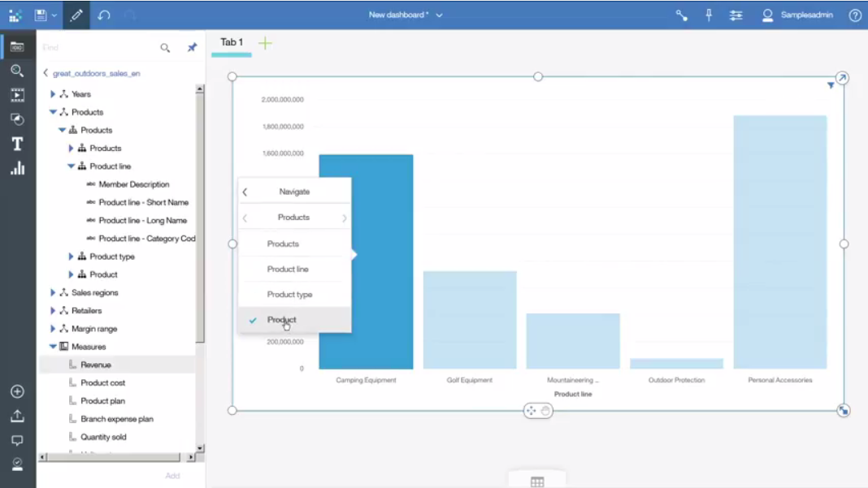Expand Margin range dimension

tap(53, 329)
